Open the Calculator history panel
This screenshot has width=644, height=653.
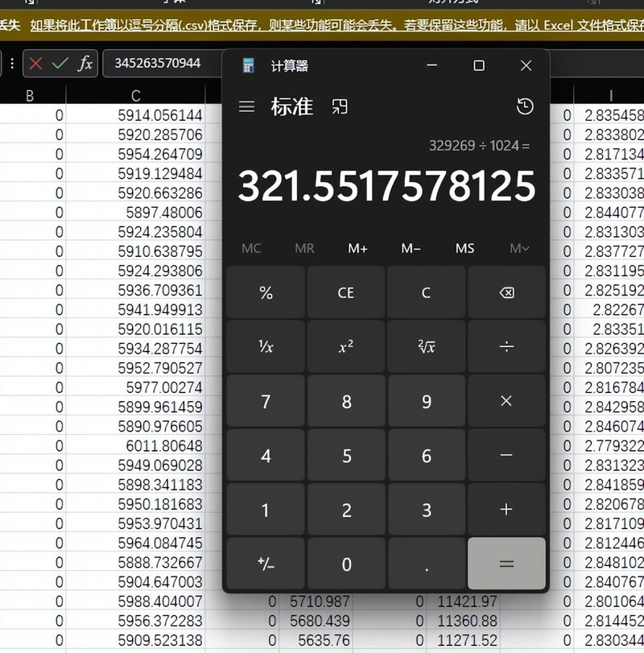(525, 106)
